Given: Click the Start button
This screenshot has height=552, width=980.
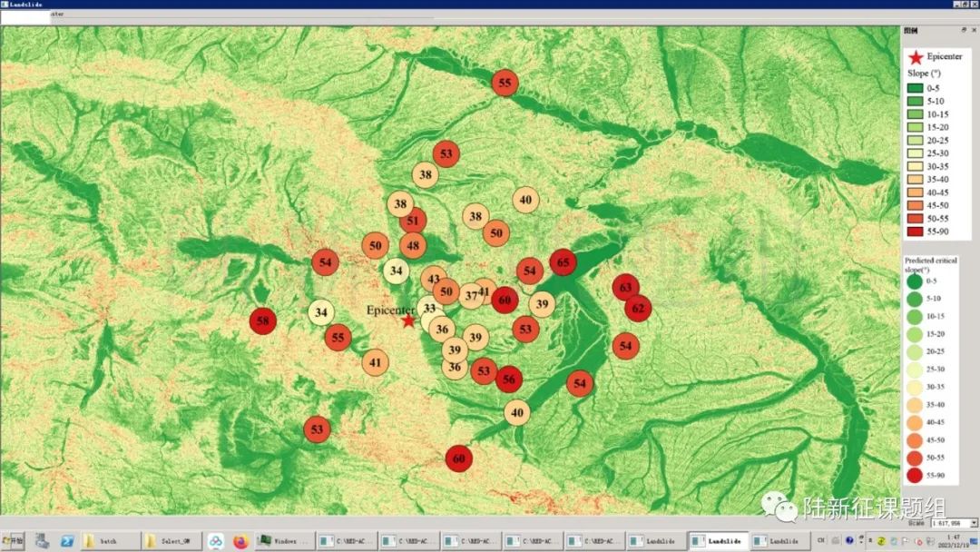Looking at the screenshot, I should click(x=14, y=541).
